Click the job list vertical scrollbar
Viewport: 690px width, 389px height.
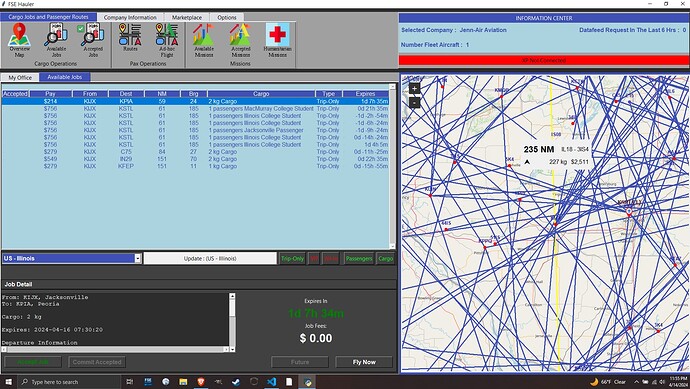[392, 166]
